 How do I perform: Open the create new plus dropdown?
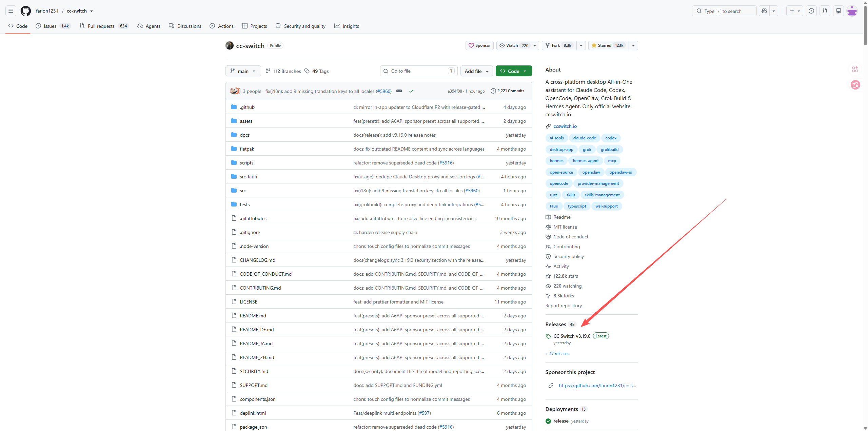click(795, 11)
